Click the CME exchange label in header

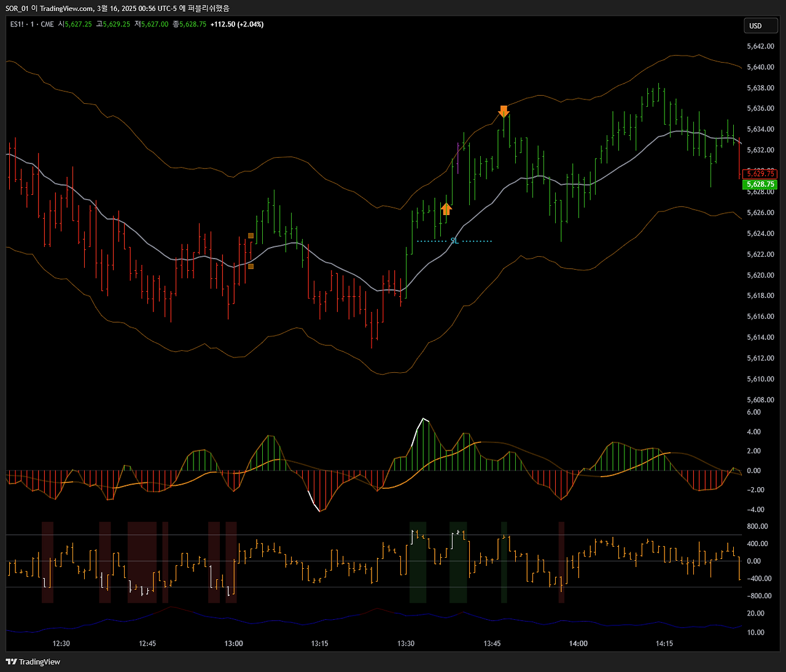(x=47, y=25)
